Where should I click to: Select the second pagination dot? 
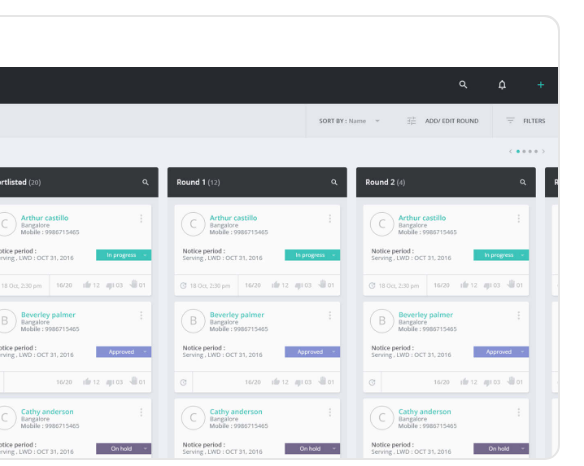(524, 151)
